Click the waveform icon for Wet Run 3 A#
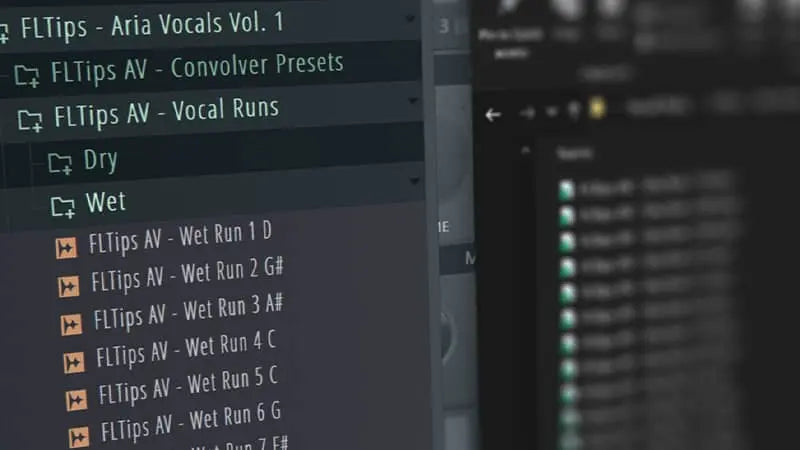The width and height of the screenshot is (800, 450). pyautogui.click(x=71, y=324)
